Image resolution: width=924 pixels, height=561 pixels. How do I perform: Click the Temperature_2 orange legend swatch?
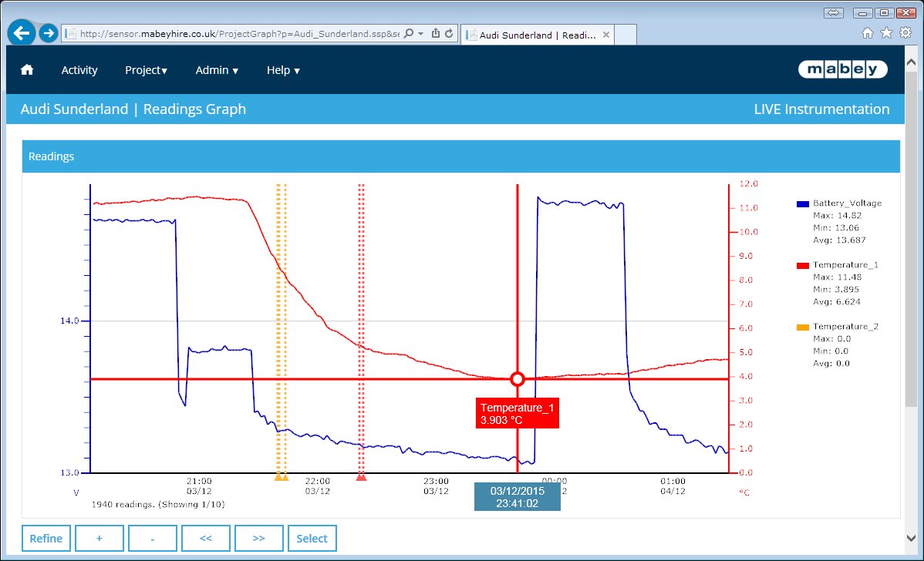pyautogui.click(x=803, y=328)
